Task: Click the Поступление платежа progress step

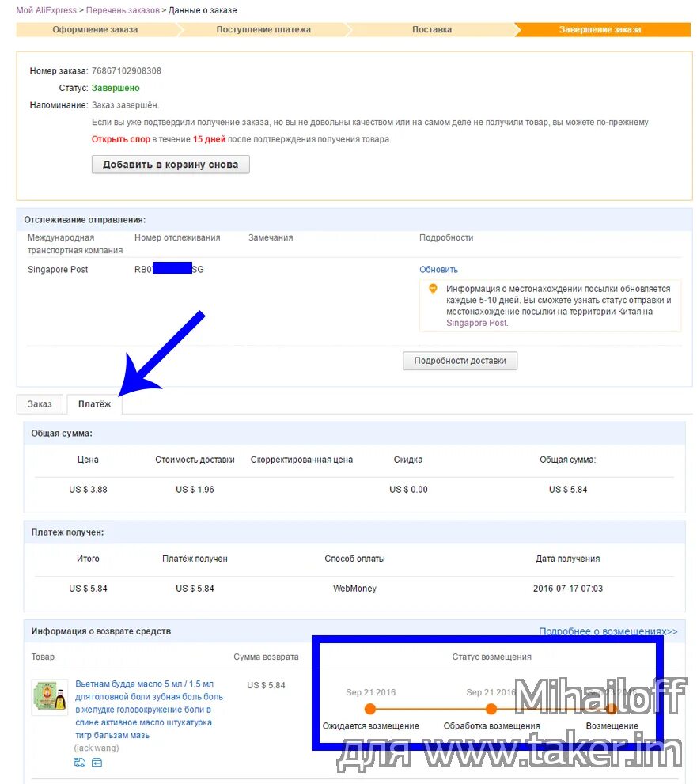Action: pyautogui.click(x=263, y=29)
